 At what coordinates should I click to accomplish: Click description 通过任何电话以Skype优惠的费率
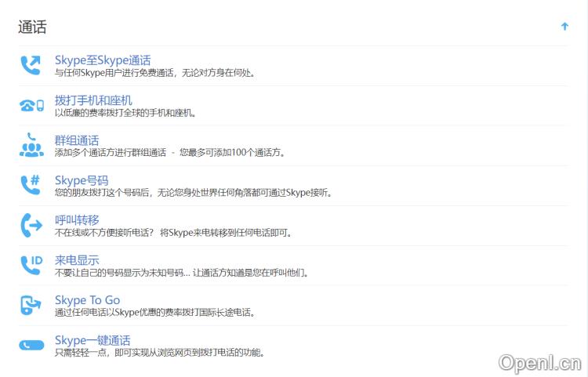(x=155, y=312)
